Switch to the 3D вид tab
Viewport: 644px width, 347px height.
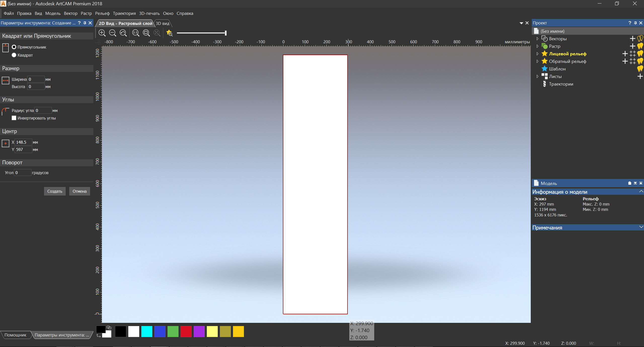(163, 23)
